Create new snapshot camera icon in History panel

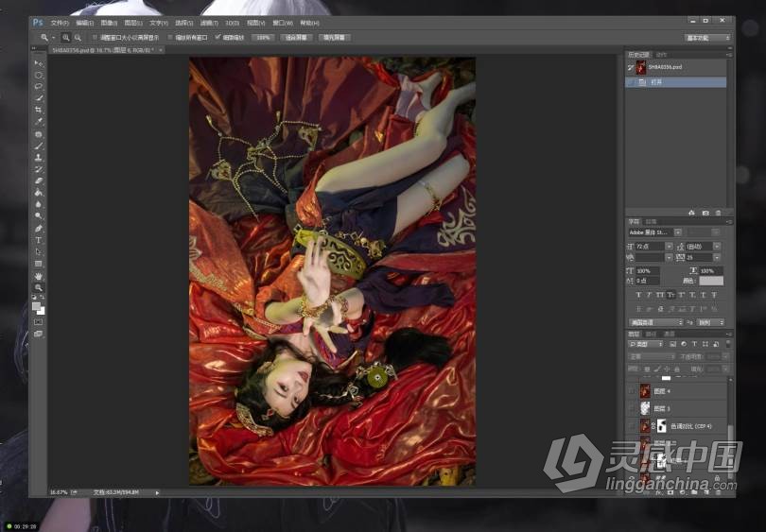(x=705, y=213)
